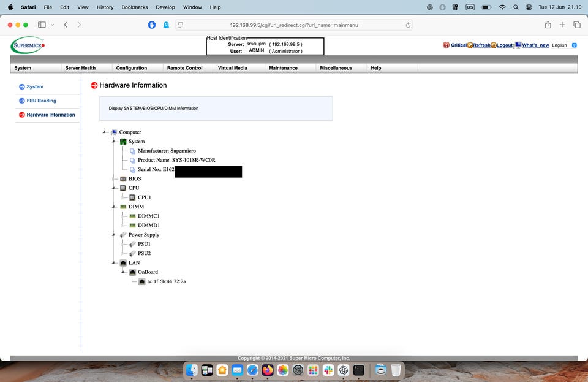Click the PSU1 power plug icon

click(x=132, y=244)
